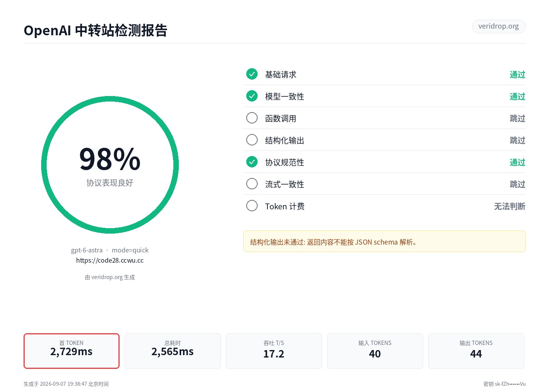Viewport: 549px width, 392px height.
Task: Click the 通过 status on 基础请求 row
Action: click(518, 74)
